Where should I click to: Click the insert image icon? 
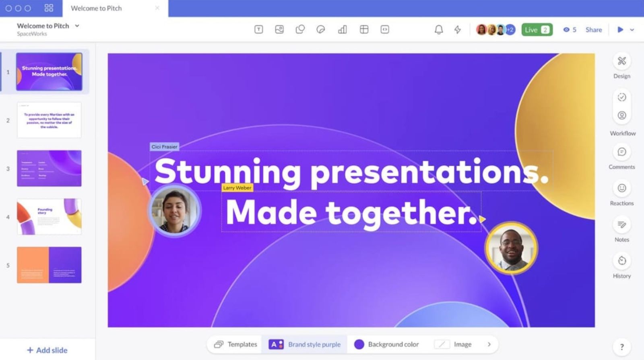(x=279, y=29)
